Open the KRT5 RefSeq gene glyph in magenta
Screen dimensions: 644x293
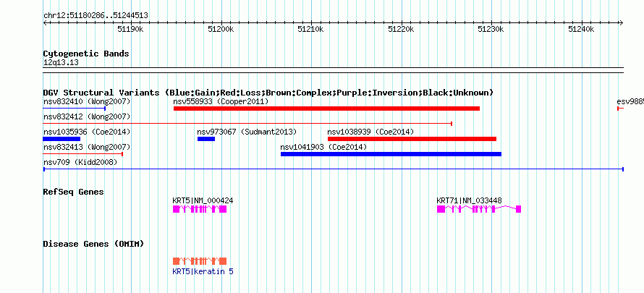pos(200,209)
